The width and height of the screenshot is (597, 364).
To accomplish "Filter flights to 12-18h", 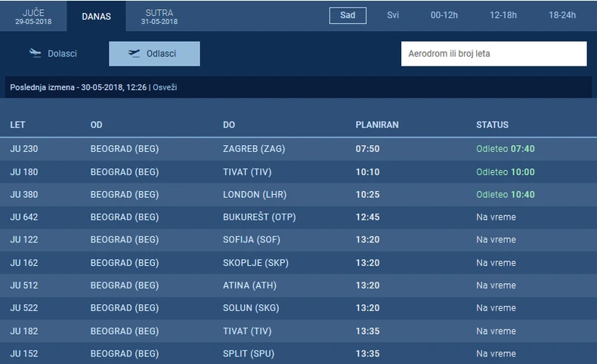I will [503, 15].
